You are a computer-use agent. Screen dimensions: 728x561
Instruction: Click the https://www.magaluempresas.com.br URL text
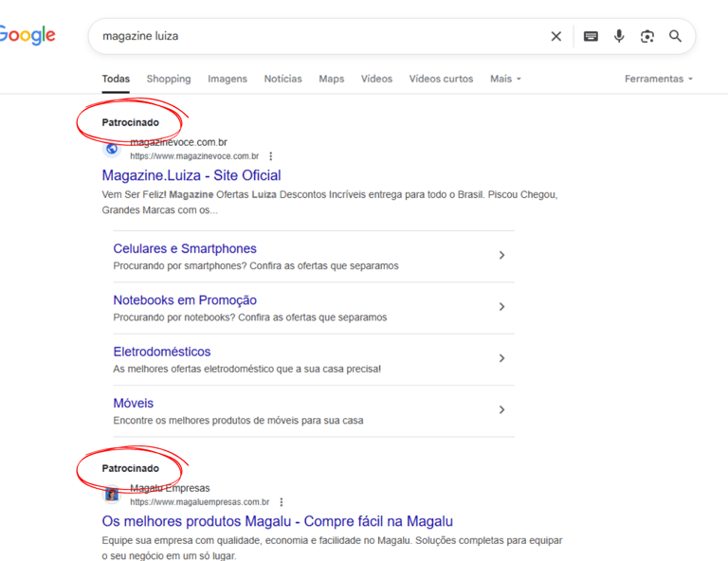pos(200,502)
